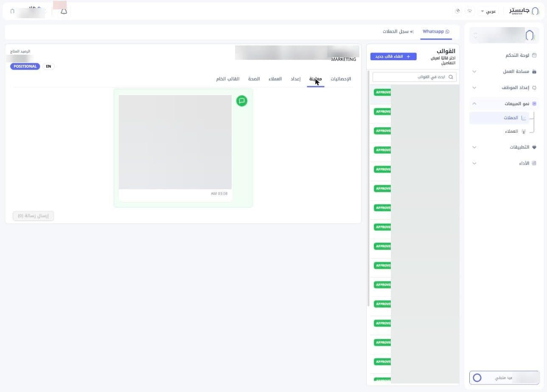The width and height of the screenshot is (547, 392).
Task: Open the الصحة template tab
Action: (254, 79)
